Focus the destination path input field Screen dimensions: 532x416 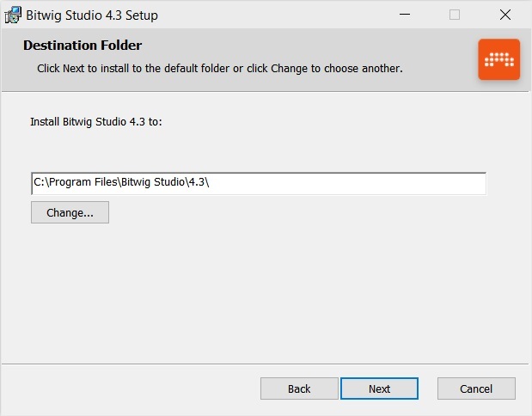(344, 183)
